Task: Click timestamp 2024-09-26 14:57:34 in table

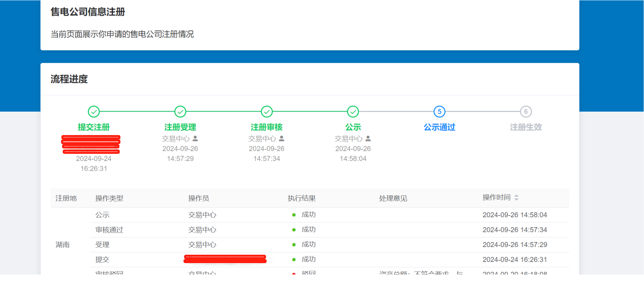Action: point(515,230)
